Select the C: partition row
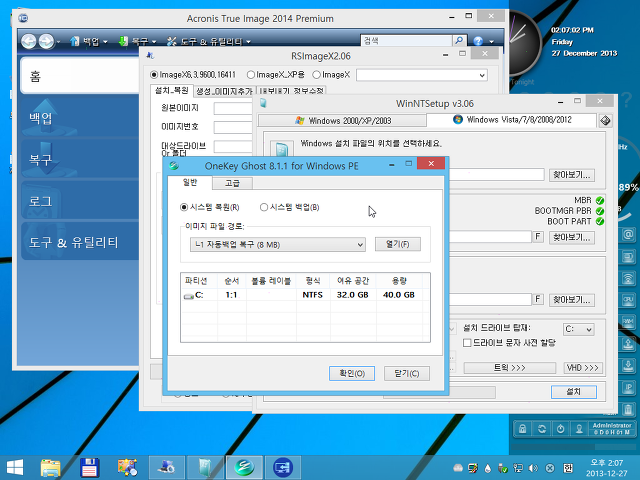Screen dimensions: 640x480 [305, 295]
